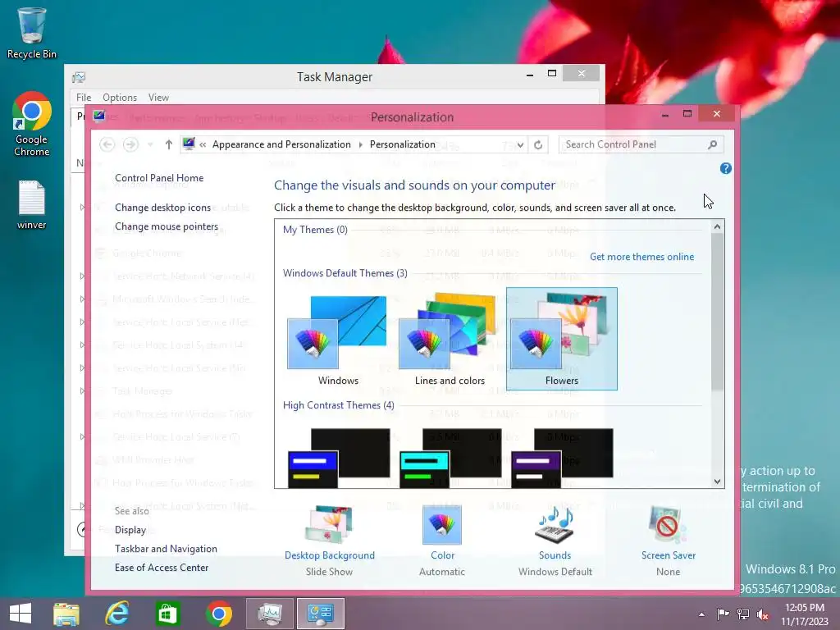Image resolution: width=840 pixels, height=630 pixels.
Task: Click the Sounds label link
Action: click(555, 555)
